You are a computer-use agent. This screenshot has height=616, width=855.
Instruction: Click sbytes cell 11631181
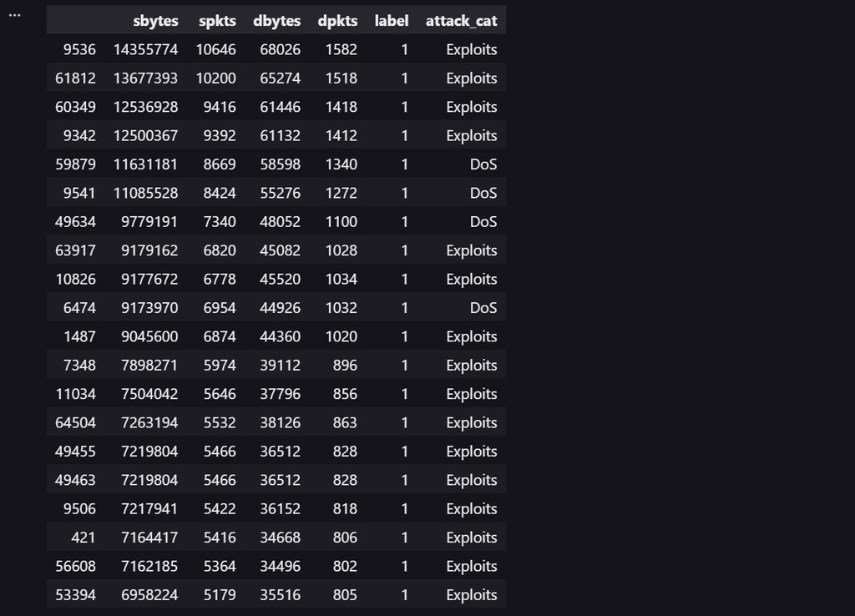pyautogui.click(x=145, y=164)
